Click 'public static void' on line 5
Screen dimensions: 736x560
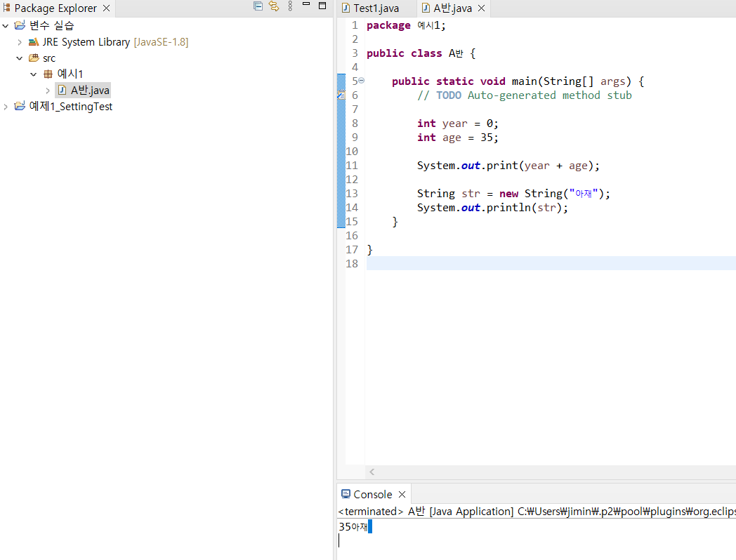tap(449, 81)
